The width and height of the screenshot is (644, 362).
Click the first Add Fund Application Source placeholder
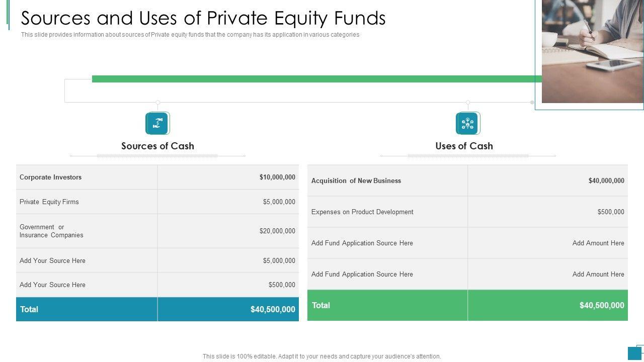[362, 243]
